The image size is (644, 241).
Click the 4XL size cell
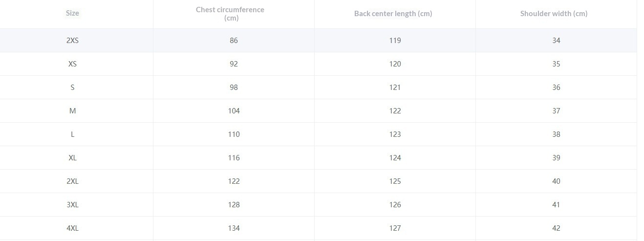click(72, 228)
